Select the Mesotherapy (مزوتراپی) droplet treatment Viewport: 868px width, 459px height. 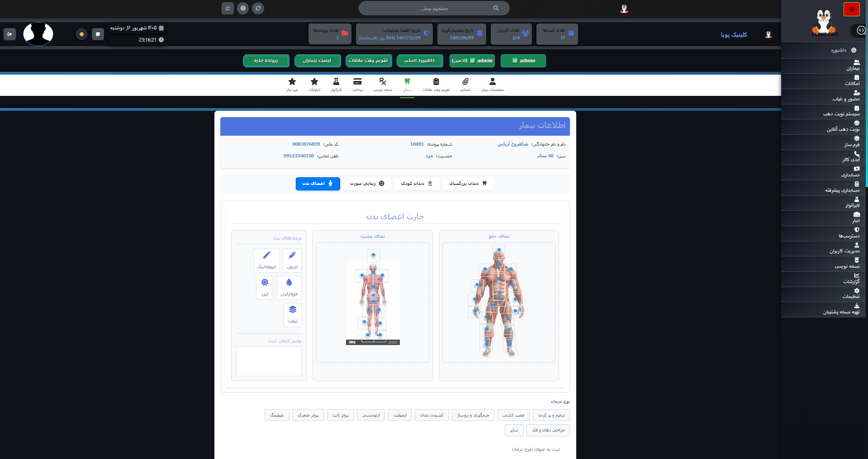click(x=289, y=288)
